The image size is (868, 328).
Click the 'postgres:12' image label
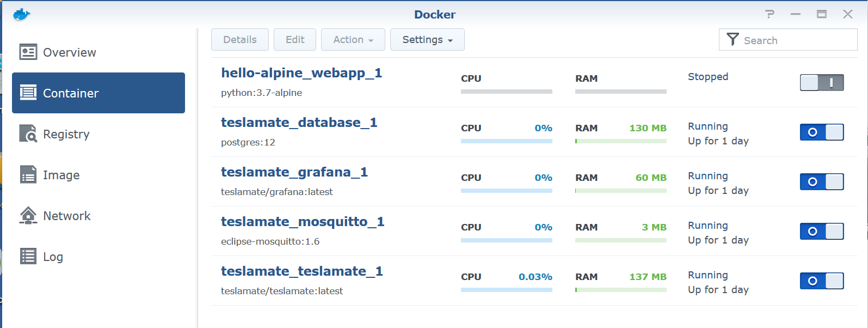[x=248, y=142]
